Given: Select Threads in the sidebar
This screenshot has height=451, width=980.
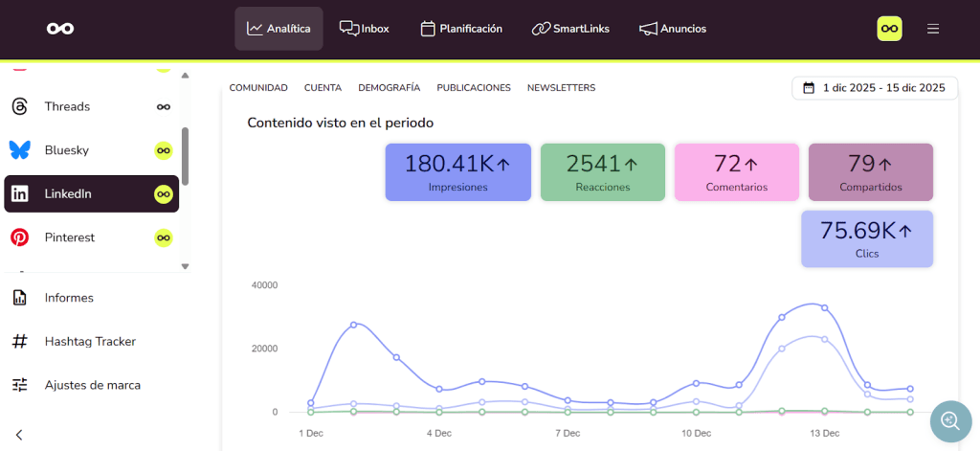Looking at the screenshot, I should [67, 106].
